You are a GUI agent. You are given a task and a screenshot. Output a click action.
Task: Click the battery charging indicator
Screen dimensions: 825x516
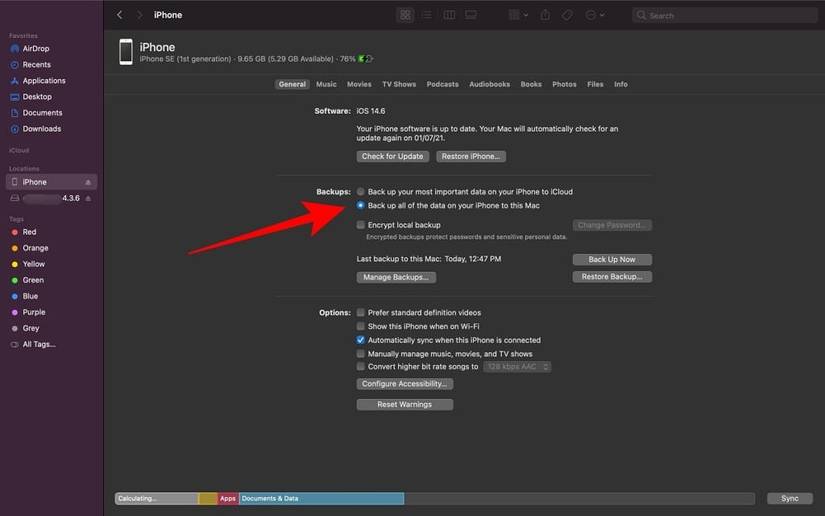(366, 59)
